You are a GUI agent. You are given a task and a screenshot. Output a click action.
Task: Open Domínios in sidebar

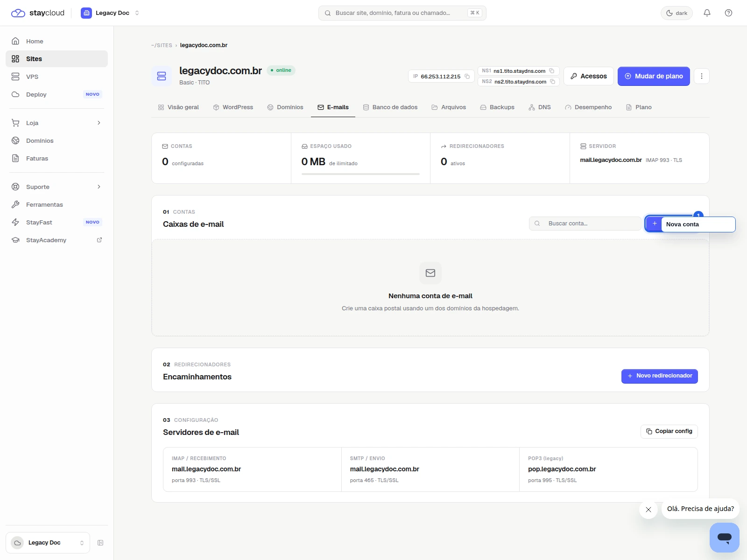pos(56,140)
